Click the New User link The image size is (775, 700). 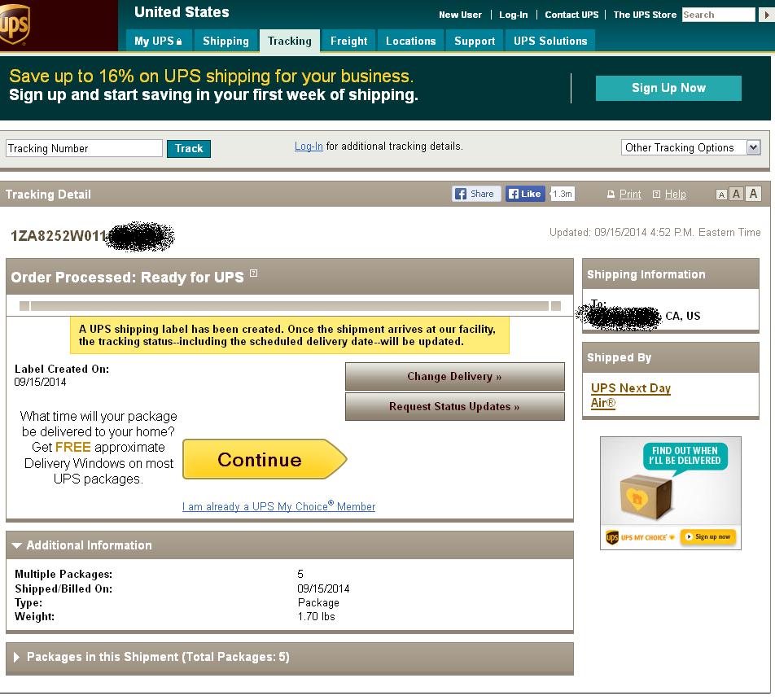[460, 15]
